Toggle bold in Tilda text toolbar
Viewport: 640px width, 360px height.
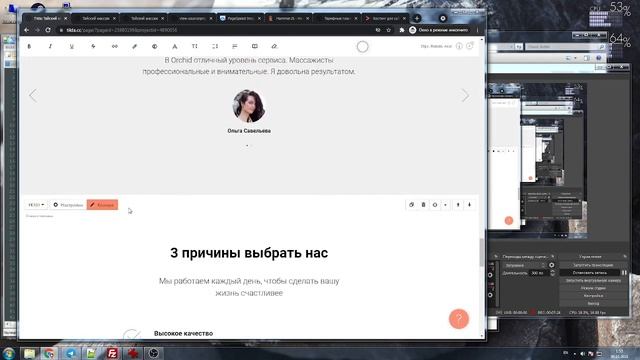point(29,47)
